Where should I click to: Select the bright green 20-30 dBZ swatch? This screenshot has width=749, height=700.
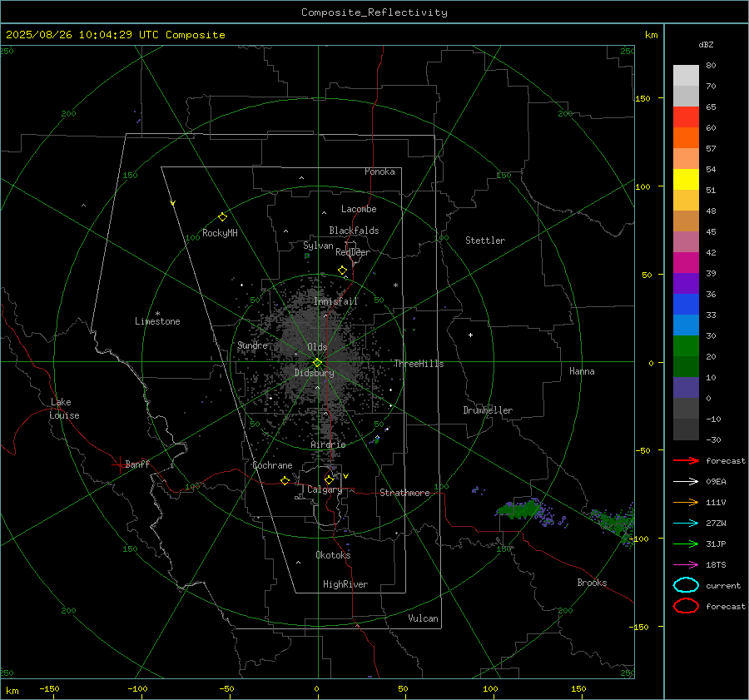[x=686, y=346]
